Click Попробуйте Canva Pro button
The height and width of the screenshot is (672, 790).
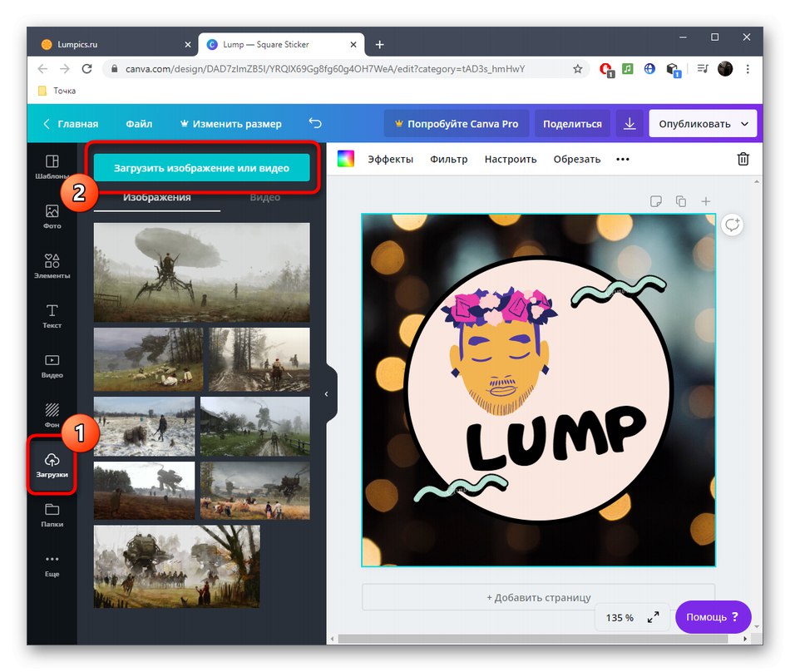pos(457,123)
